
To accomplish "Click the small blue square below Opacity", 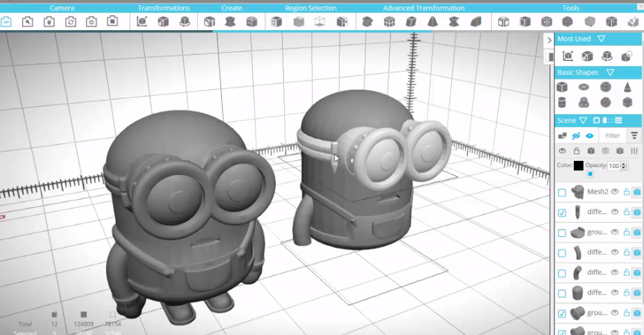I will tap(590, 174).
